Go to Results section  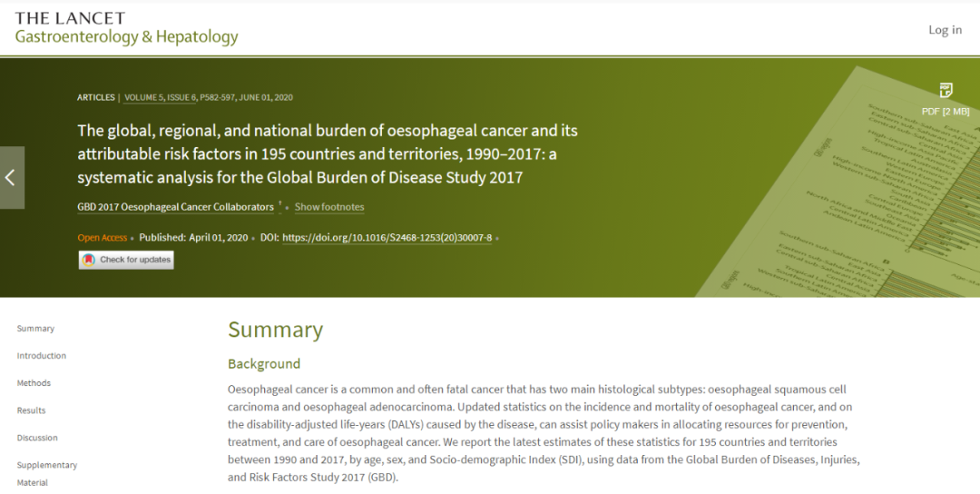click(31, 410)
